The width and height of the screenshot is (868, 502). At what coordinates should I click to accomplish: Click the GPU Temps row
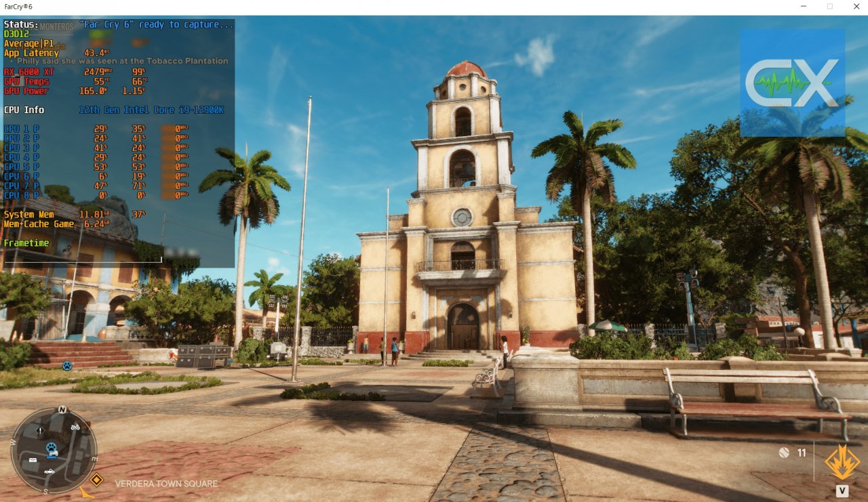(x=75, y=81)
